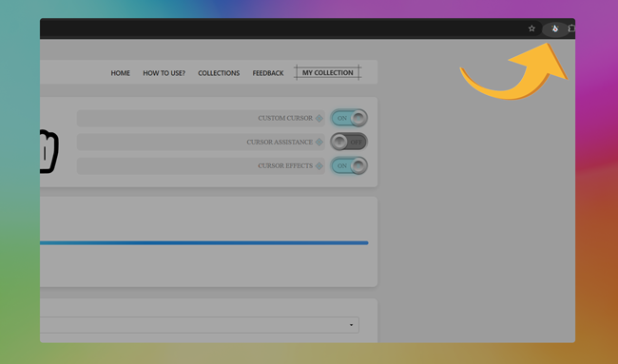
Task: Enable the Cursor Assistance switch
Action: pyautogui.click(x=349, y=142)
